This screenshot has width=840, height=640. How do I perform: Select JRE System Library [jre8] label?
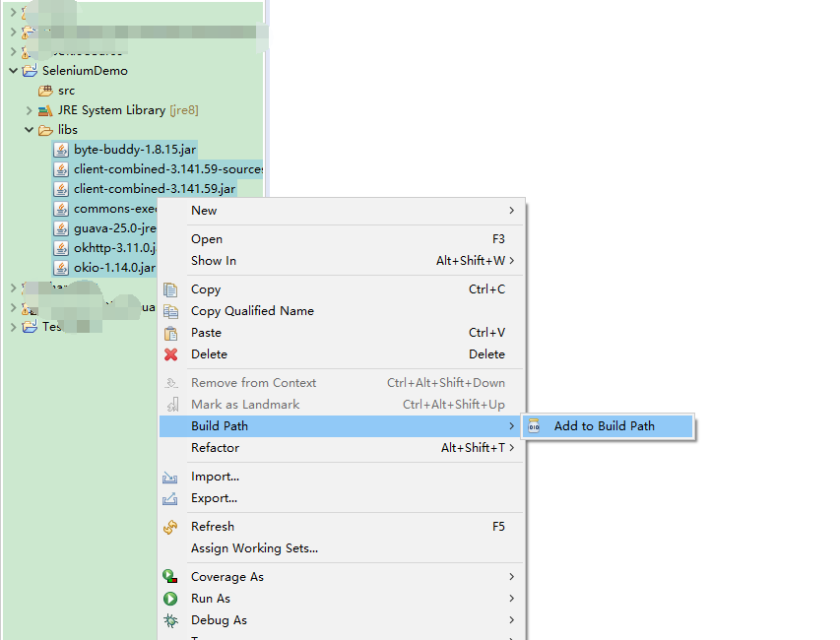(128, 110)
